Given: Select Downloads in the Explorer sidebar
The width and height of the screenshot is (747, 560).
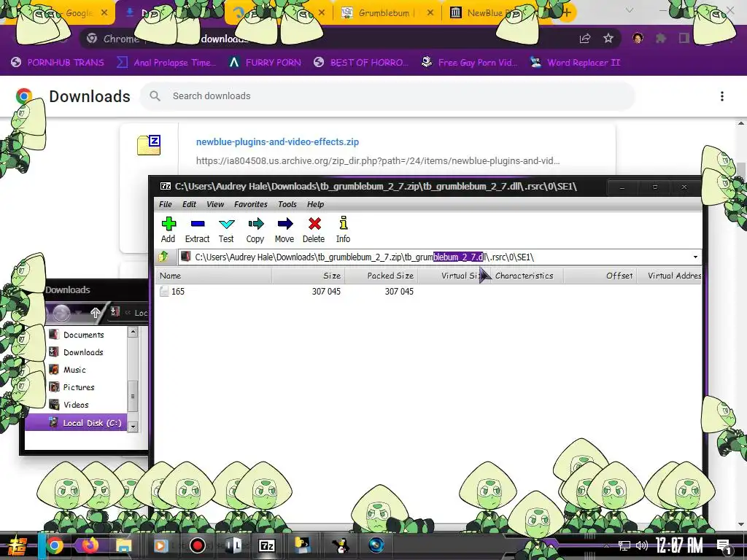Looking at the screenshot, I should [76, 352].
